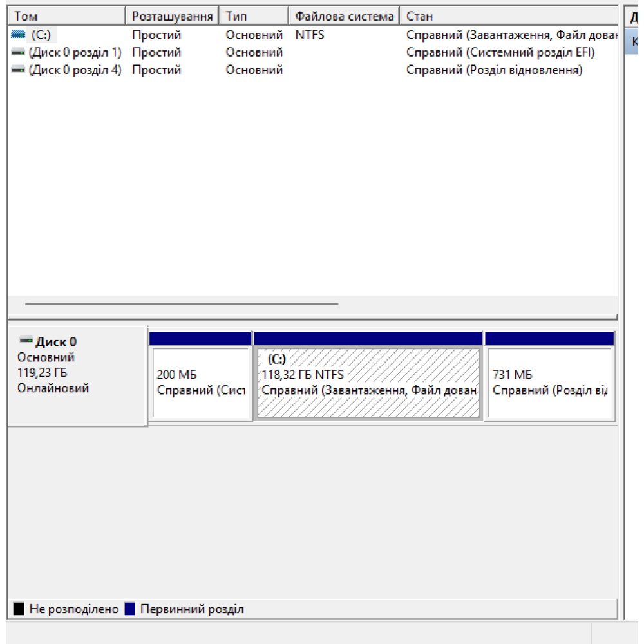Select the 200 МБ EFI partition block
Image resolution: width=644 pixels, height=644 pixels.
(200, 384)
